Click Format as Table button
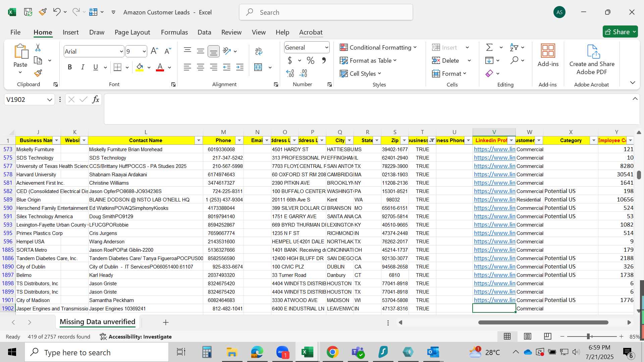644x362 pixels. [368, 60]
